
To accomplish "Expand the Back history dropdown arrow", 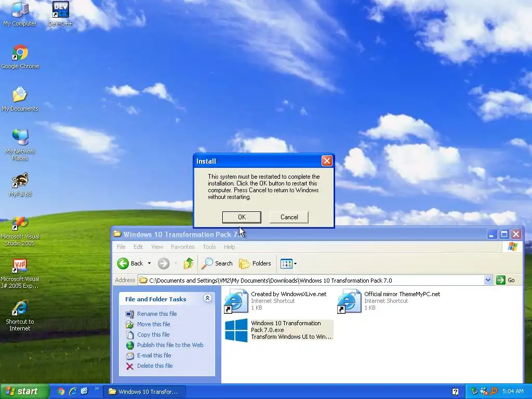I will (149, 263).
